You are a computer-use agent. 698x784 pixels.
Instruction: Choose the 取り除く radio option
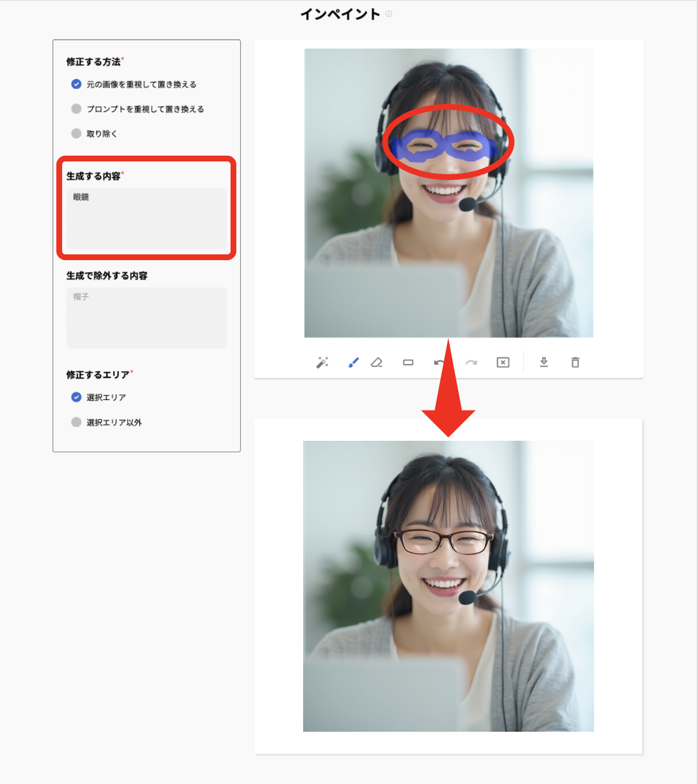coord(76,134)
